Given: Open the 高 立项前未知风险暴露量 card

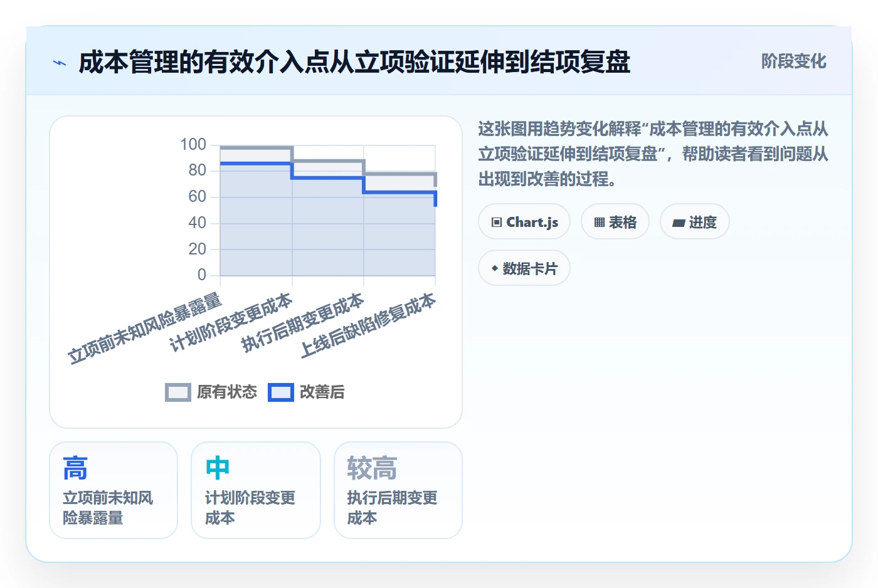Looking at the screenshot, I should click(114, 490).
